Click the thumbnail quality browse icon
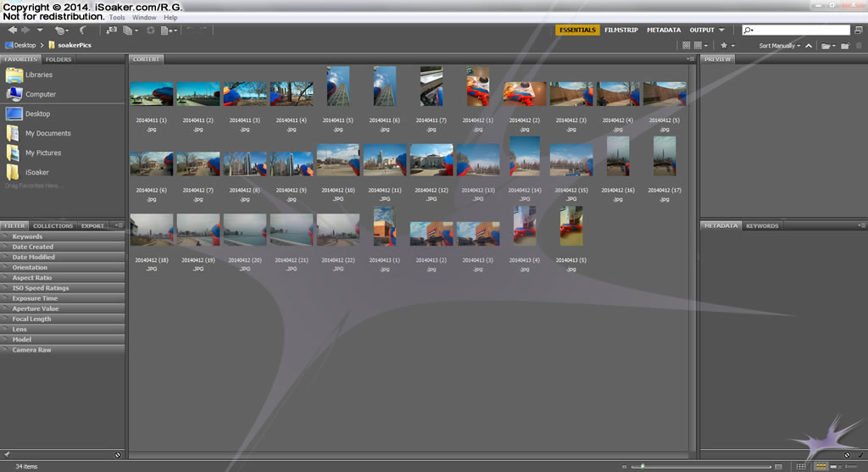 [687, 46]
